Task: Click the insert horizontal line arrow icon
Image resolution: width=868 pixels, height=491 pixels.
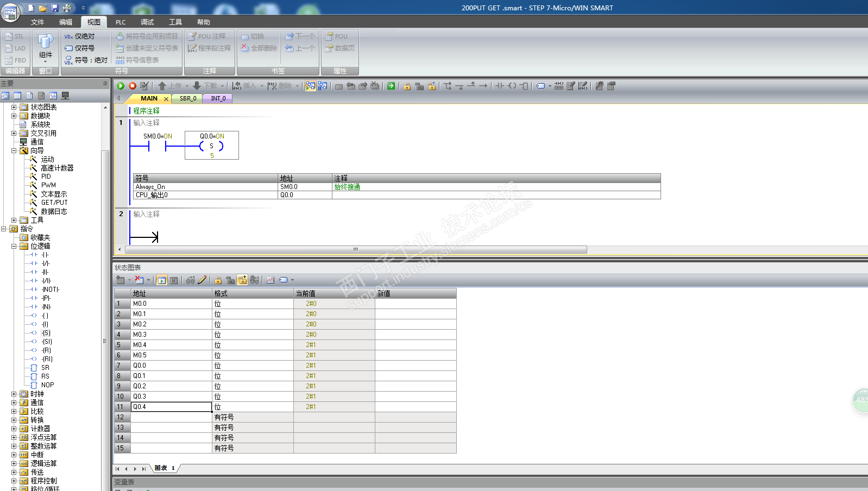Action: 483,86
